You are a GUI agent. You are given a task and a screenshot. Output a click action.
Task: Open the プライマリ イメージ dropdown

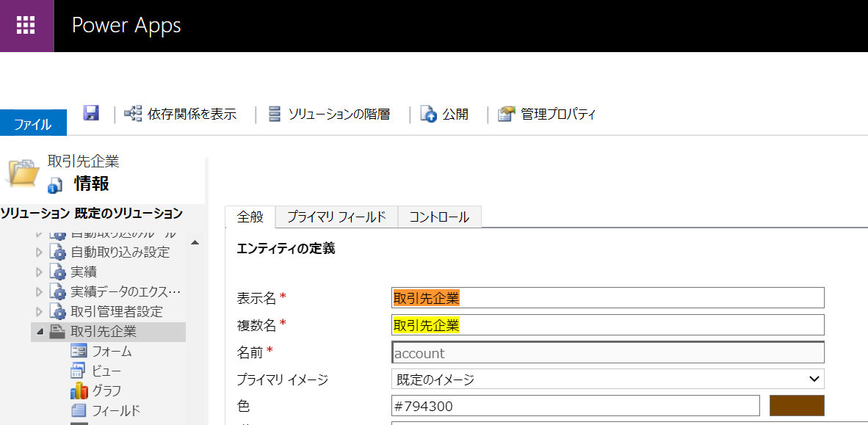(814, 379)
